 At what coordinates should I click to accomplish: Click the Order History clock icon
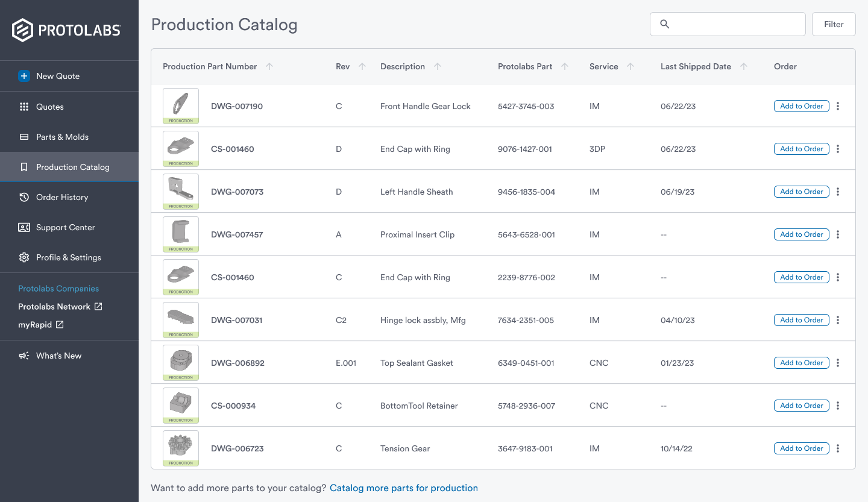[24, 197]
